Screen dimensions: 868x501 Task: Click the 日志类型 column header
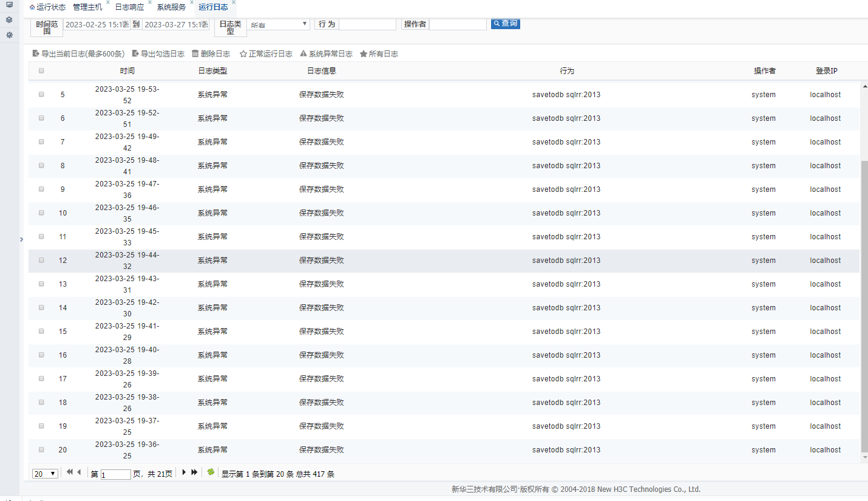(212, 71)
